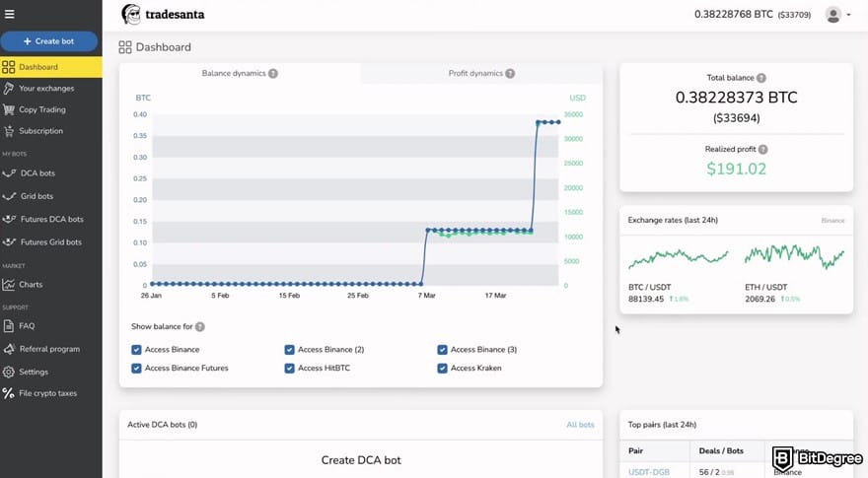Click the FAQ document icon
This screenshot has height=478, width=868.
pos(8,326)
